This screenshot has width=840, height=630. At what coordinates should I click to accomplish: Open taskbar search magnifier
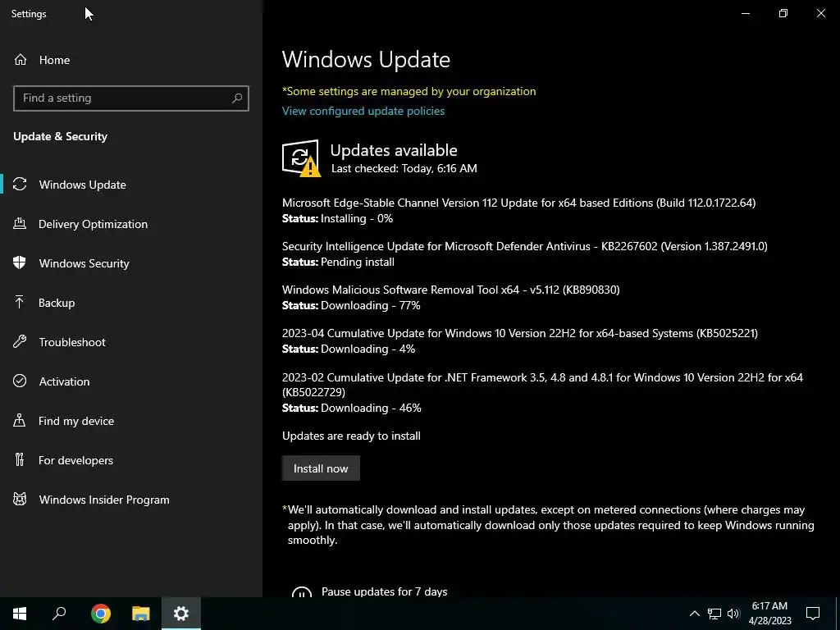(x=59, y=614)
